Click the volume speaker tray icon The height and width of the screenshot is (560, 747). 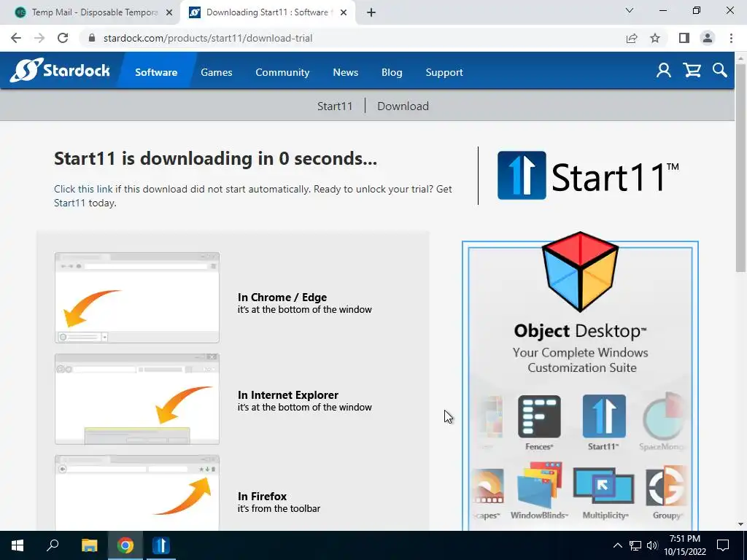(x=652, y=545)
